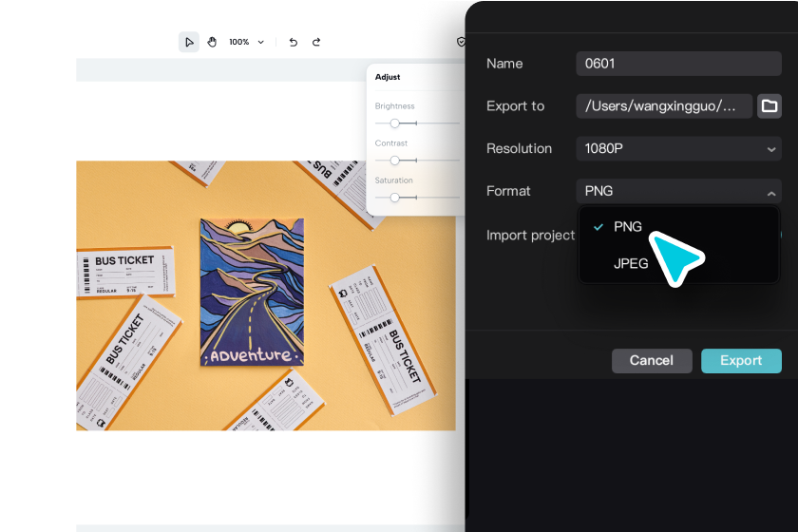The width and height of the screenshot is (798, 532).
Task: Click the Export button
Action: [741, 360]
